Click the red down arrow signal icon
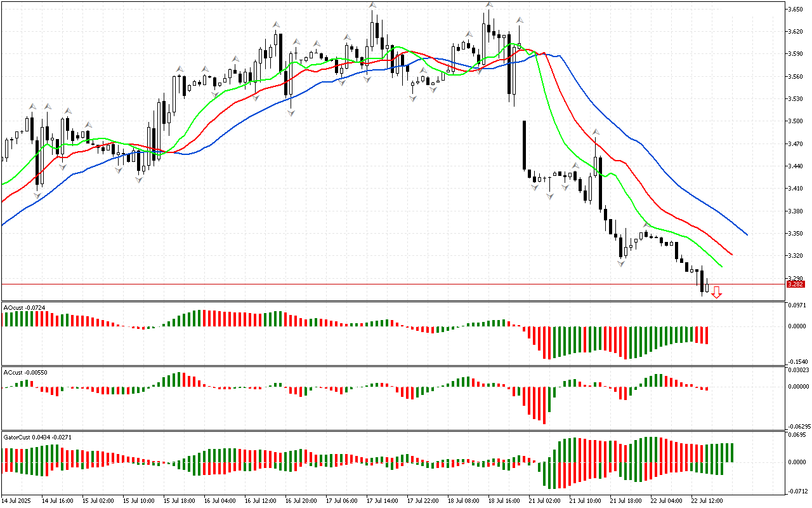 click(x=716, y=292)
